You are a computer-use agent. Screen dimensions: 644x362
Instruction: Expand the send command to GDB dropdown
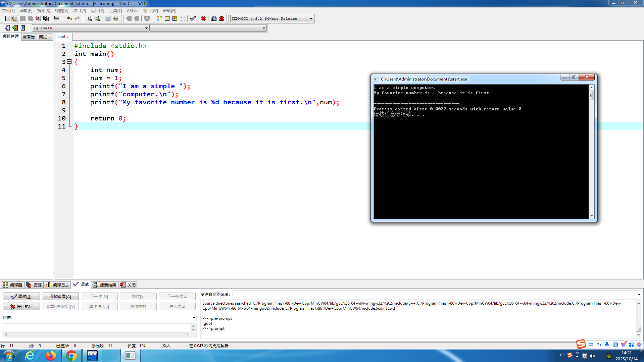639,295
